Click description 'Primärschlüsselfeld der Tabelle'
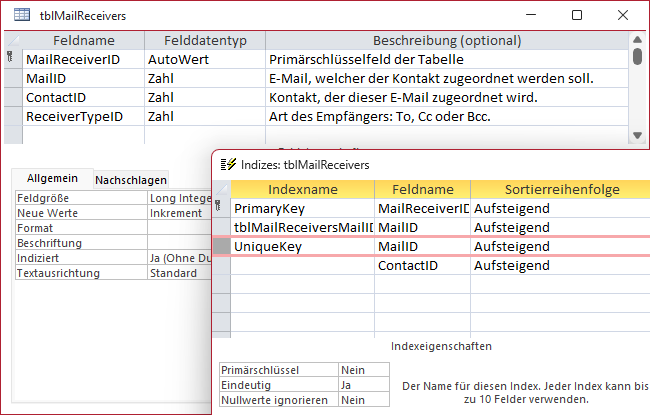The image size is (650, 415). pos(447,60)
